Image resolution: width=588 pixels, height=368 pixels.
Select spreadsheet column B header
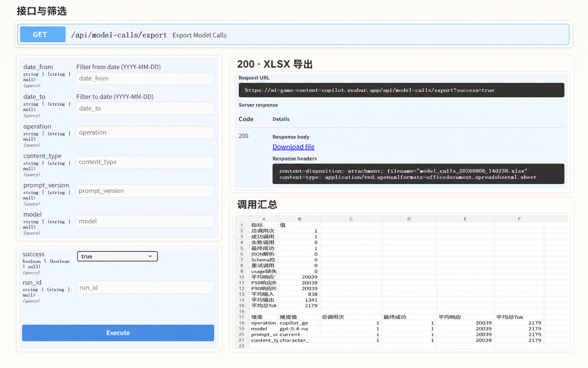[299, 219]
